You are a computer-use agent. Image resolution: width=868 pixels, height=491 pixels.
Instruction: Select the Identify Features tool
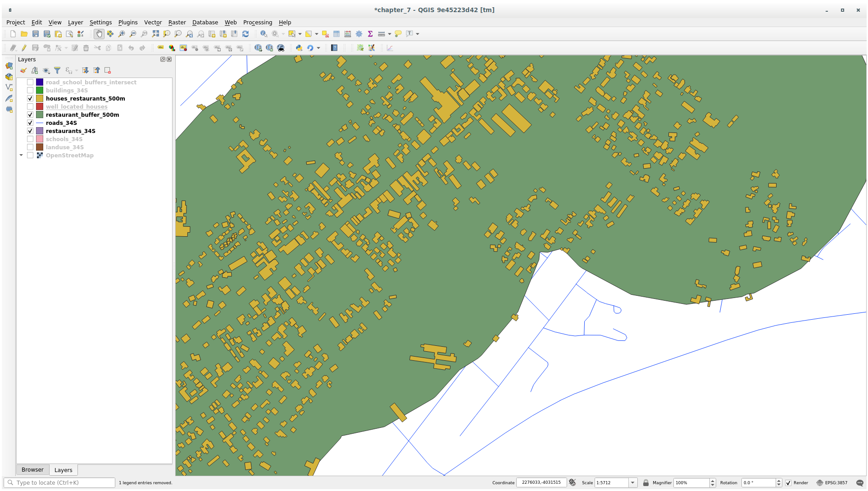[x=264, y=34]
